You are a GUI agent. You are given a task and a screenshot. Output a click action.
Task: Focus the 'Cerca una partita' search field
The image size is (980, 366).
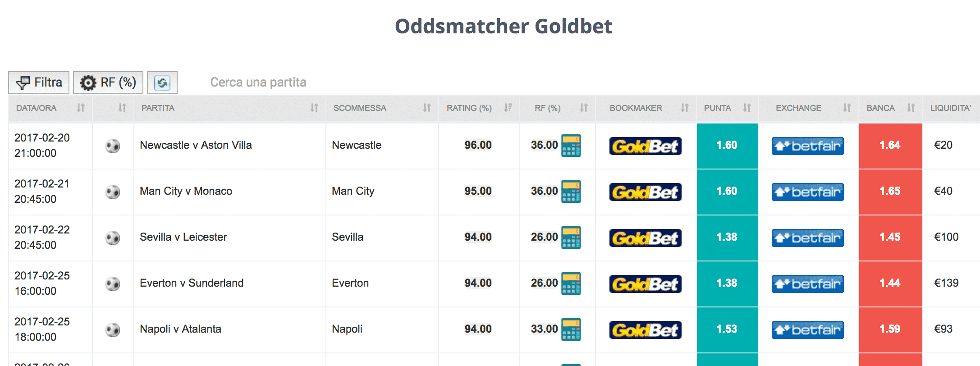point(301,82)
